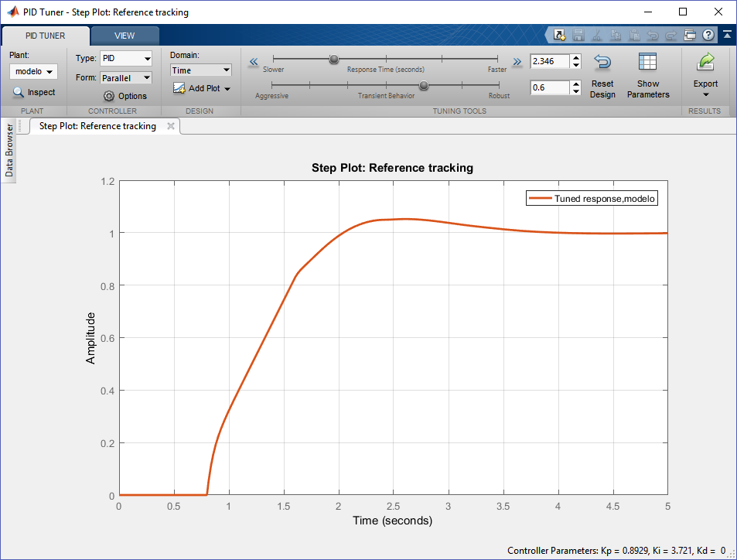Click the Response Time slider handle

coord(334,59)
